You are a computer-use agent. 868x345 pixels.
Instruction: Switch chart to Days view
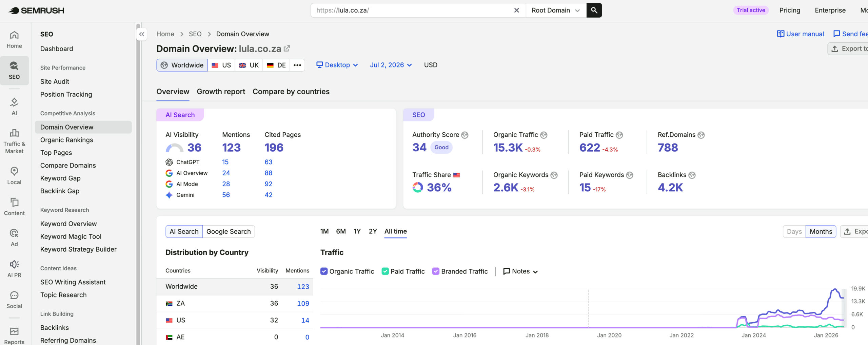[x=794, y=232]
